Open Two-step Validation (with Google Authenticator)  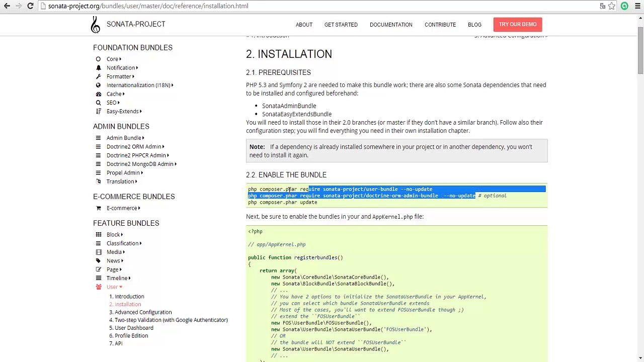tap(168, 320)
